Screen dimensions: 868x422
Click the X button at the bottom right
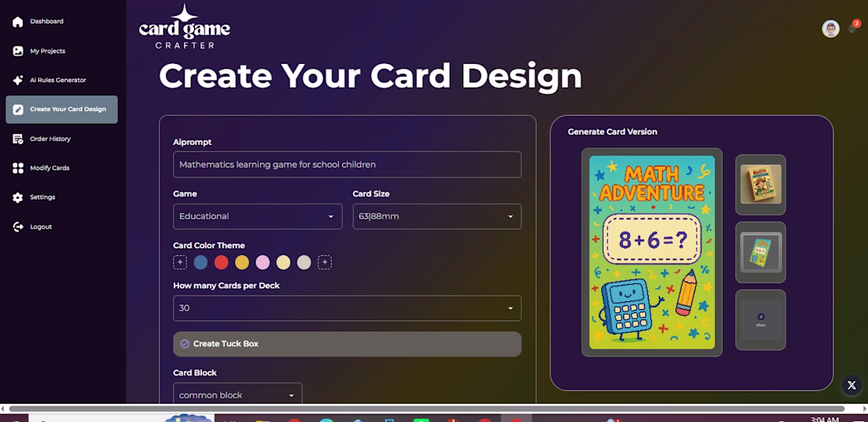click(851, 385)
